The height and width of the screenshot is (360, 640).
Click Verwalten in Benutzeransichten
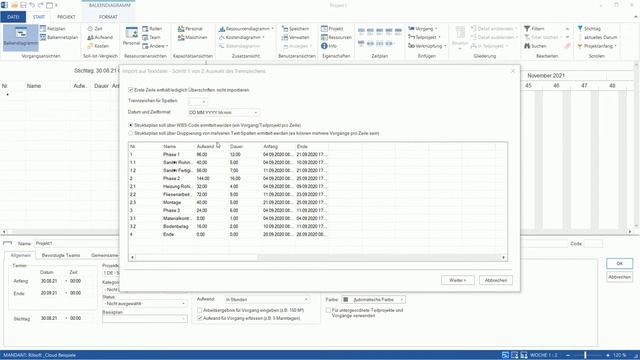[x=296, y=37]
